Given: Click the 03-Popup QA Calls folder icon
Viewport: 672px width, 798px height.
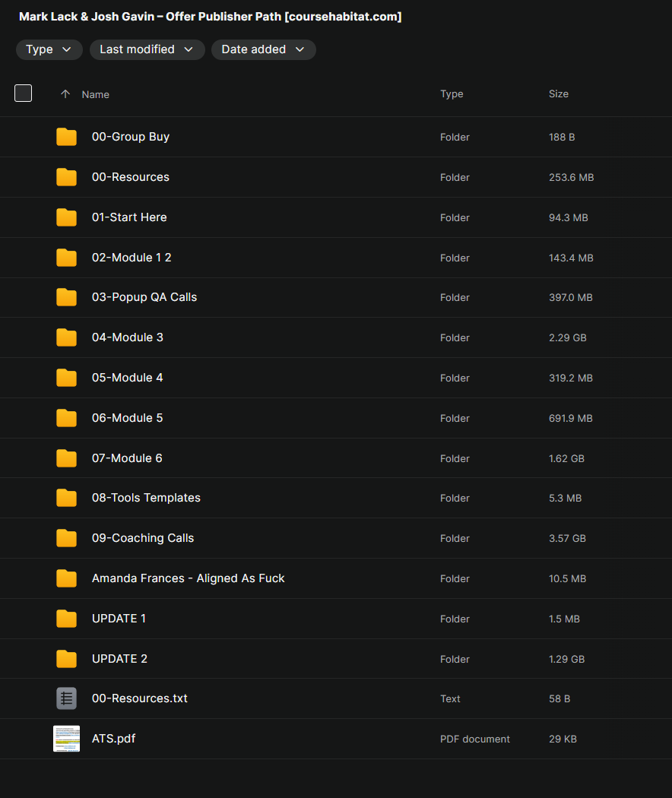Looking at the screenshot, I should click(x=67, y=297).
